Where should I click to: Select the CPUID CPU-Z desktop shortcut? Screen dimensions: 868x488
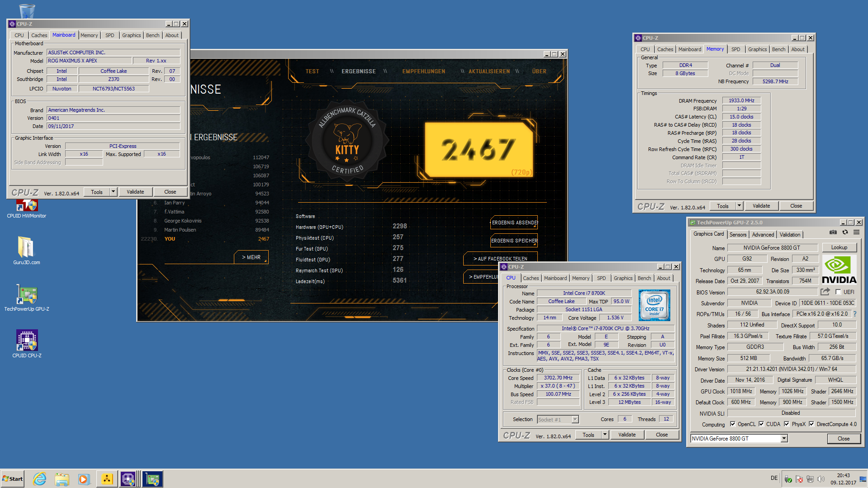click(x=27, y=344)
